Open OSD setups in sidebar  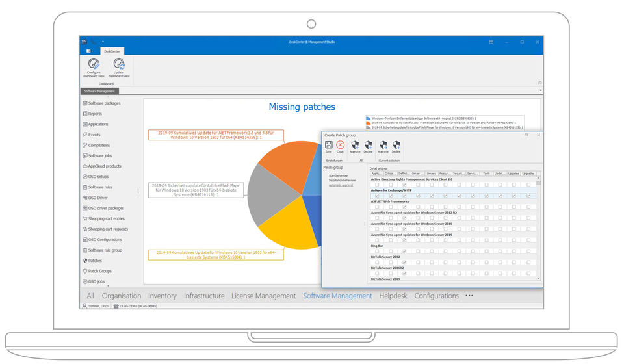(96, 177)
